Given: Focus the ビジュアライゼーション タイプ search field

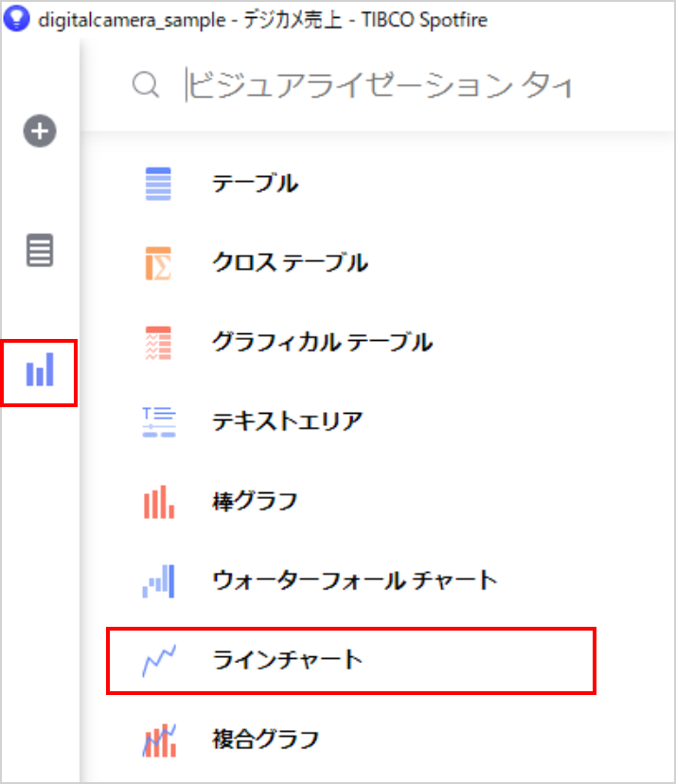Looking at the screenshot, I should 380,85.
